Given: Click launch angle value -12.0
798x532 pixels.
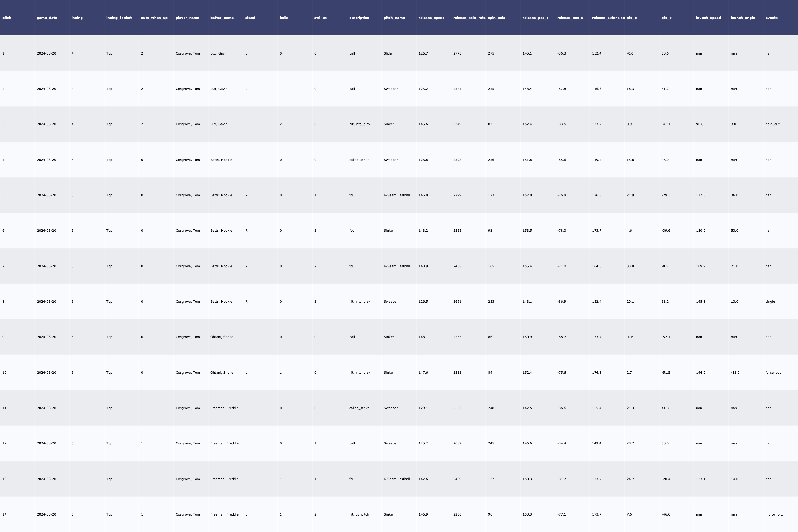Looking at the screenshot, I should point(735,373).
